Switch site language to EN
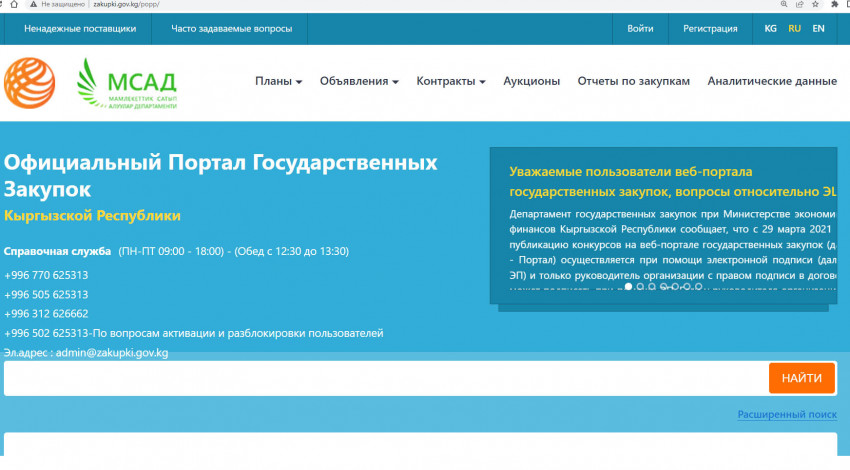850x470 pixels. (x=818, y=29)
